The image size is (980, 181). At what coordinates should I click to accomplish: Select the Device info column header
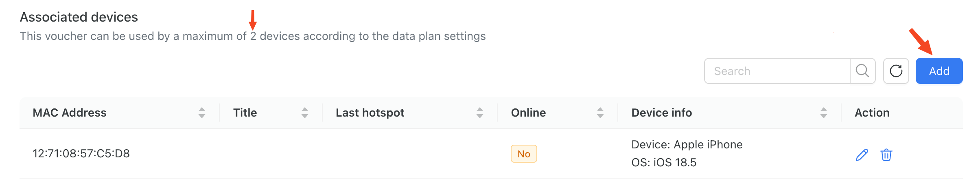coord(662,113)
